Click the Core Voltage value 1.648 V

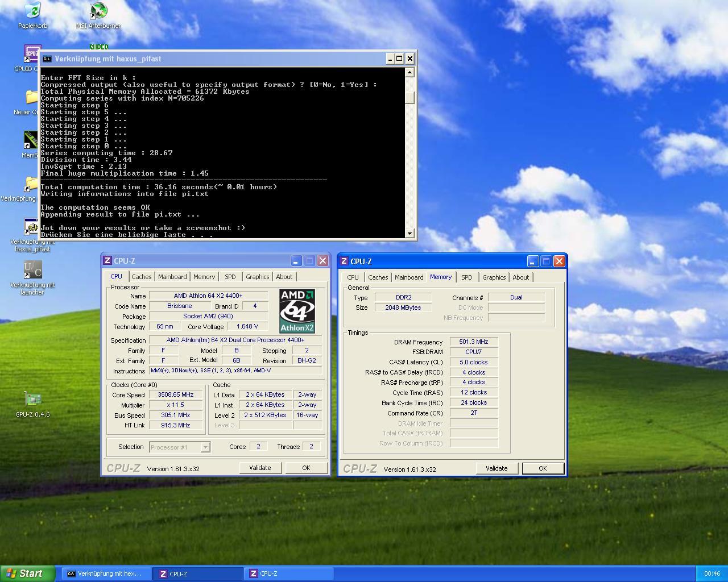[x=247, y=326]
